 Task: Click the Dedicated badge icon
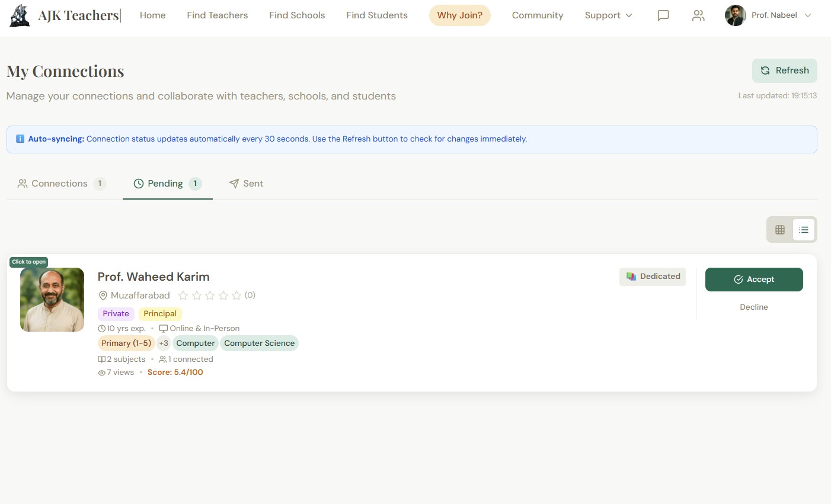pyautogui.click(x=631, y=277)
